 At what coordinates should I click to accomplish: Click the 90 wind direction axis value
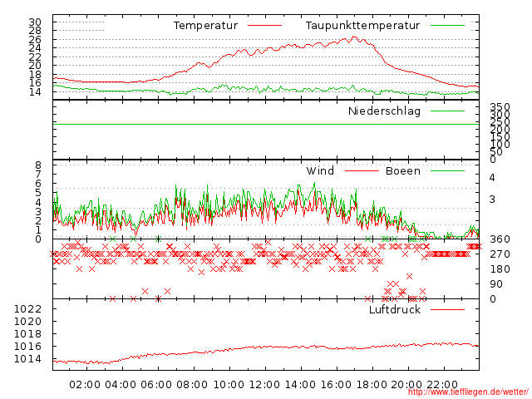496,284
